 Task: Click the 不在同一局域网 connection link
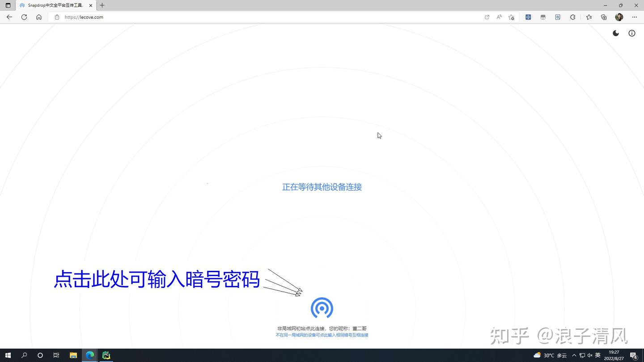click(x=322, y=335)
